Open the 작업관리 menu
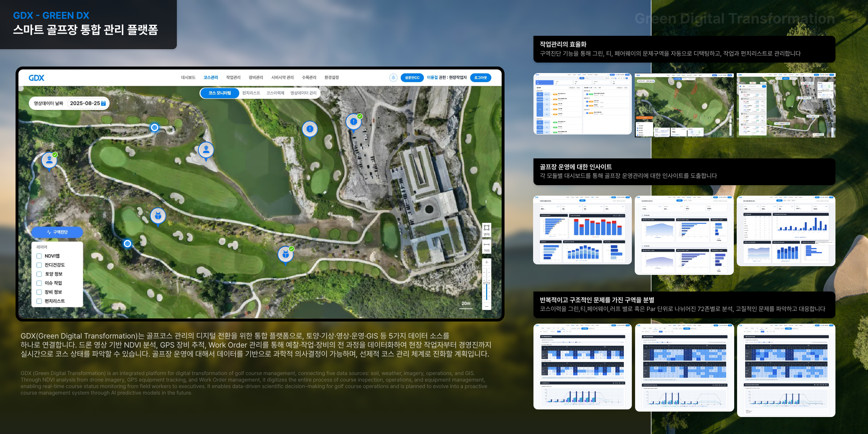This screenshot has width=868, height=434. click(x=233, y=78)
